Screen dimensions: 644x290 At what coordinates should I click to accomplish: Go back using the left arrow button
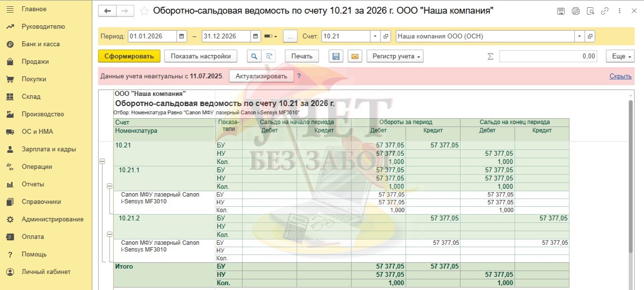pos(107,11)
